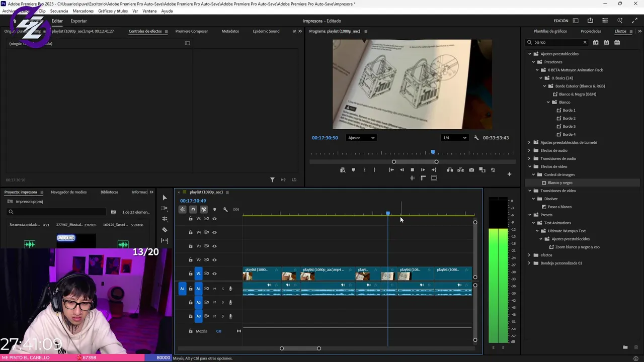Toggle snap magnet in timeline
The image size is (644, 362).
click(193, 210)
